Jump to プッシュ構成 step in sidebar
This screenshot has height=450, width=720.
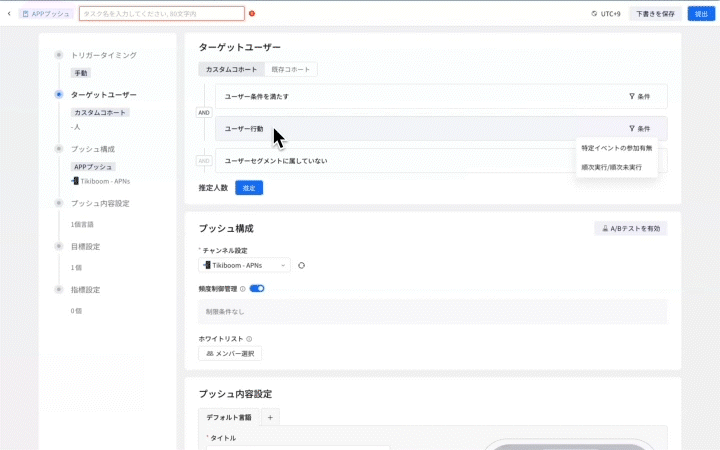[93, 149]
